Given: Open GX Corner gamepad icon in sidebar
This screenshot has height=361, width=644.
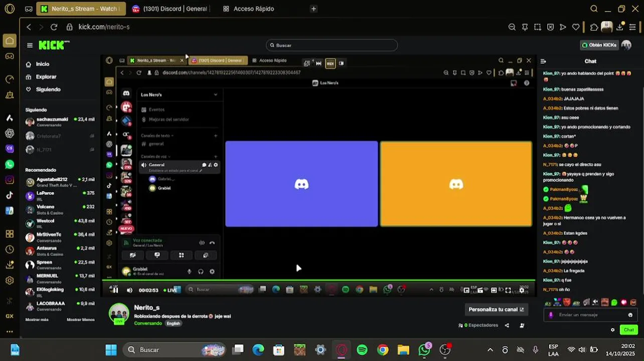Looking at the screenshot, I should click(x=10, y=56).
